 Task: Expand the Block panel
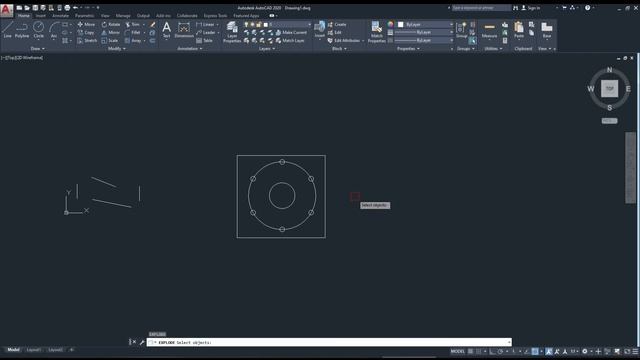tap(339, 49)
